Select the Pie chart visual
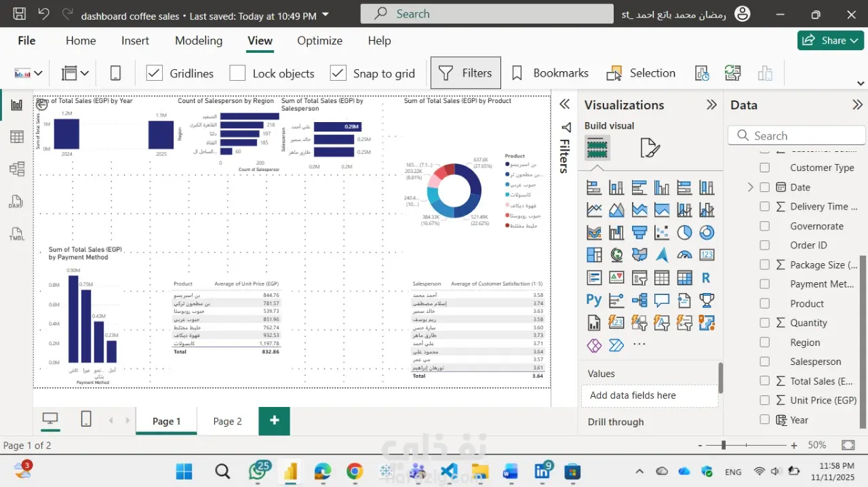This screenshot has height=487, width=868. point(684,233)
